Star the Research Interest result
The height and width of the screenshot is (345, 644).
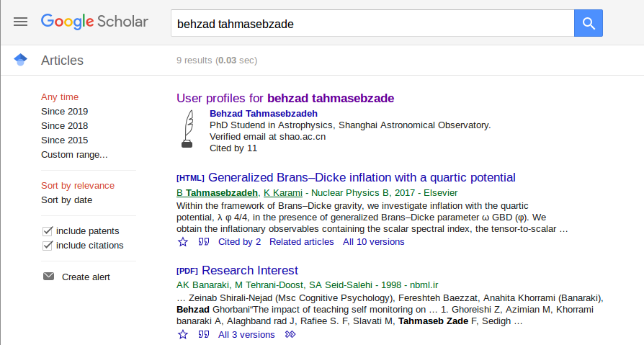click(183, 335)
